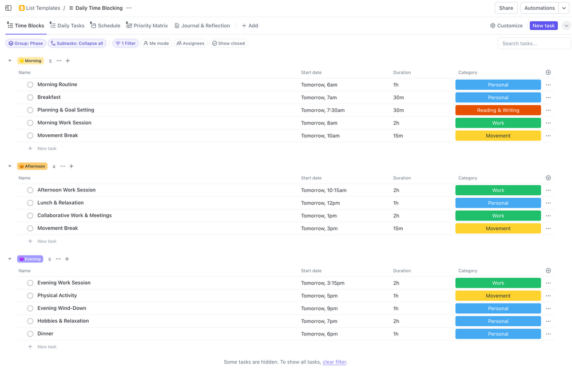Collapse the Evening group section
572x392 pixels.
click(10, 259)
